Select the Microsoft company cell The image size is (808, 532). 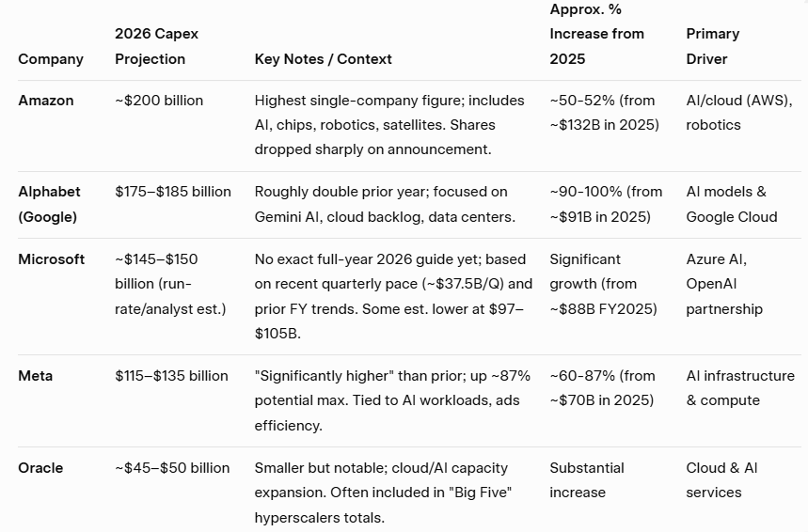[x=52, y=259]
